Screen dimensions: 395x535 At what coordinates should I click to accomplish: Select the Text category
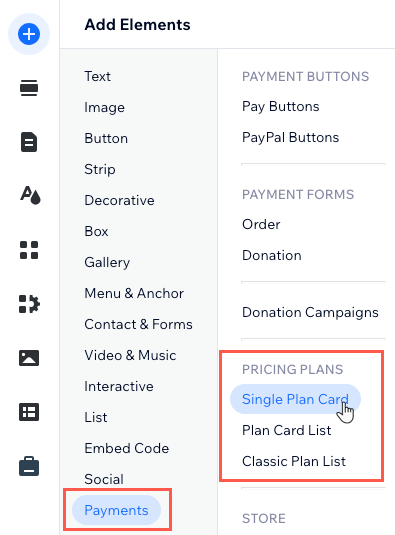98,76
